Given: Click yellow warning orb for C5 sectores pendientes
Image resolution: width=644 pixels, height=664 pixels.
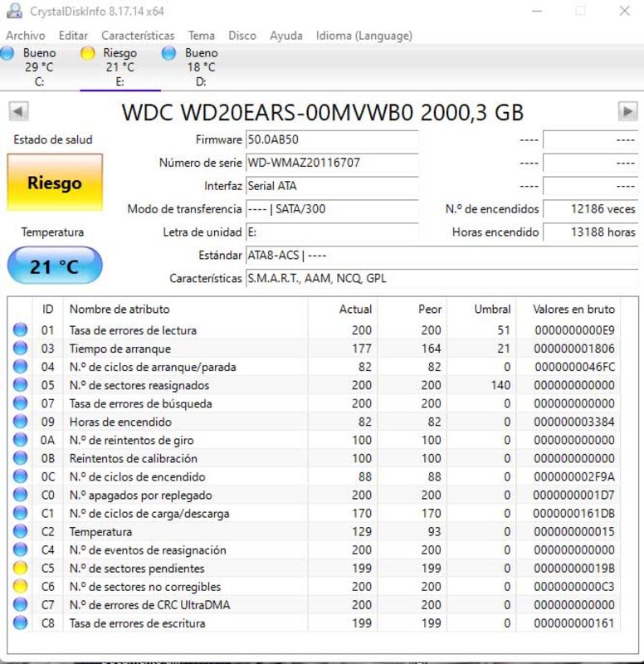Looking at the screenshot, I should click(x=20, y=568).
